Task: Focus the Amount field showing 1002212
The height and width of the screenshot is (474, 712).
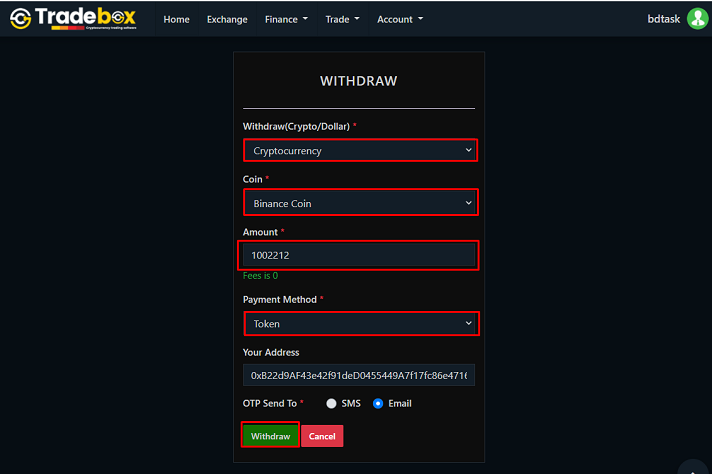Action: 359,255
